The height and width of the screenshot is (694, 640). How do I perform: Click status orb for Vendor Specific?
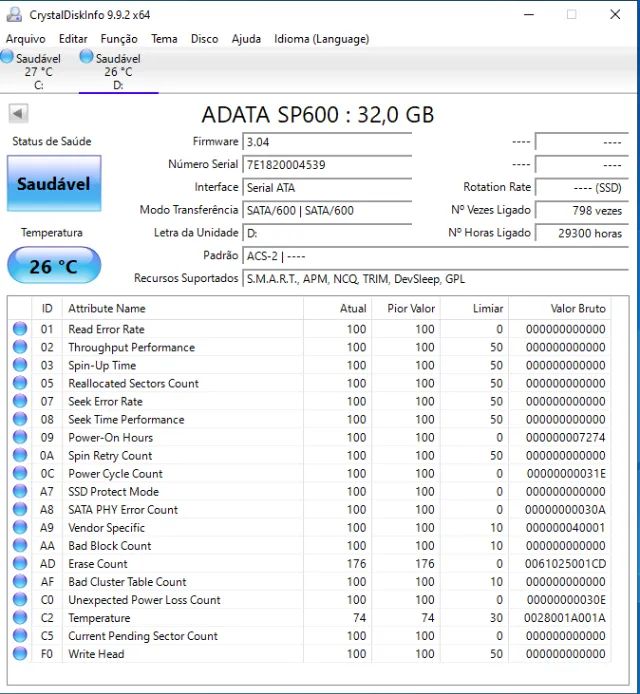(20, 528)
